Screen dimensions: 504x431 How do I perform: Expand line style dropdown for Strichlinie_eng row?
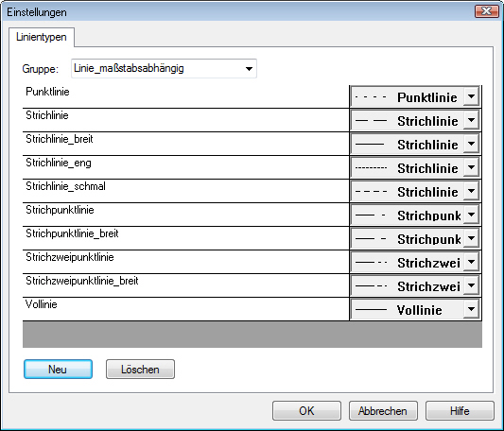(x=471, y=167)
